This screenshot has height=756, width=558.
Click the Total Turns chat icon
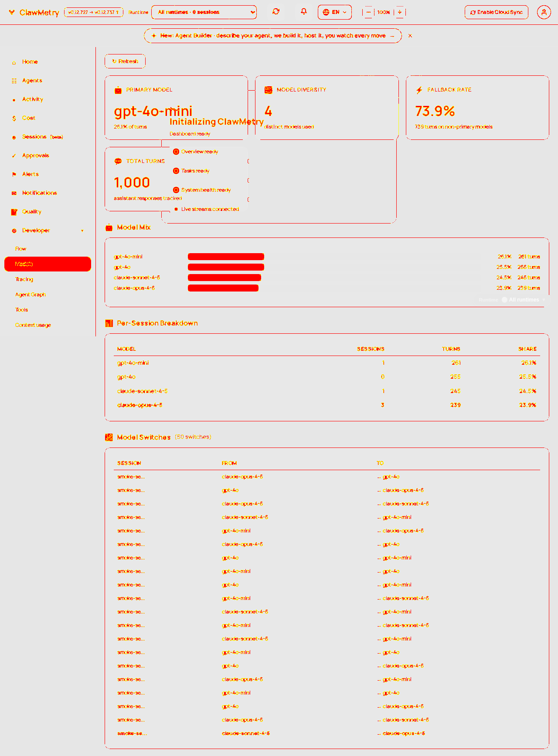pos(118,161)
